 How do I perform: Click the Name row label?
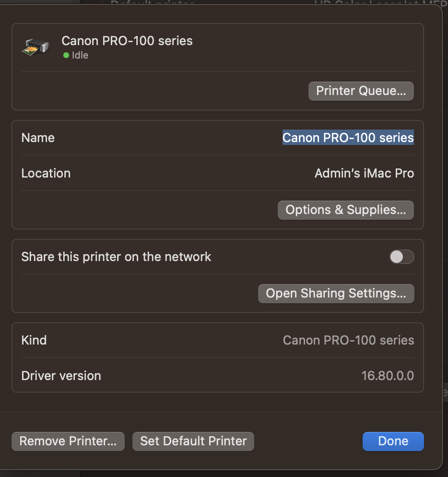tap(38, 138)
